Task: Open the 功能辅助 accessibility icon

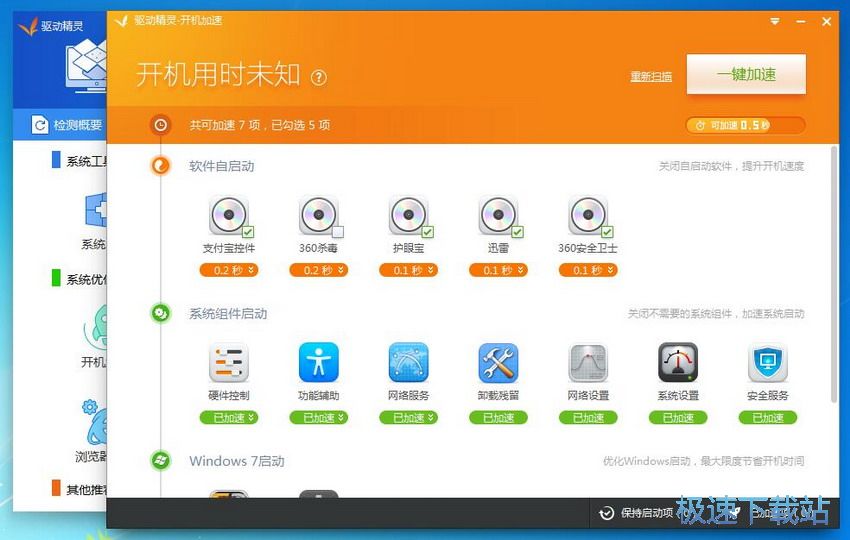Action: [x=319, y=362]
